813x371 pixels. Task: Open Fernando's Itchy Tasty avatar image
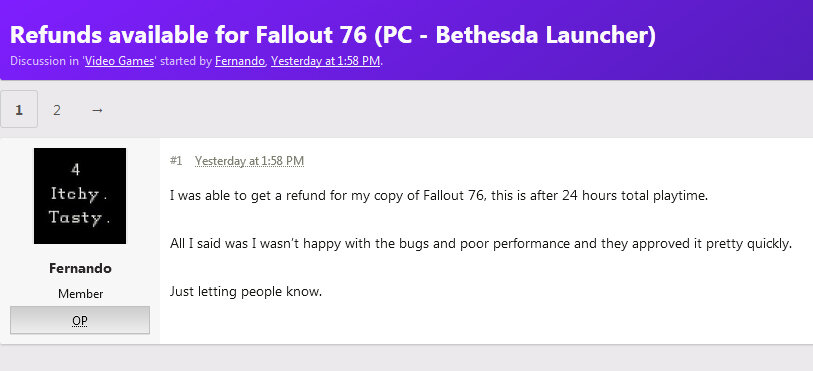click(80, 196)
